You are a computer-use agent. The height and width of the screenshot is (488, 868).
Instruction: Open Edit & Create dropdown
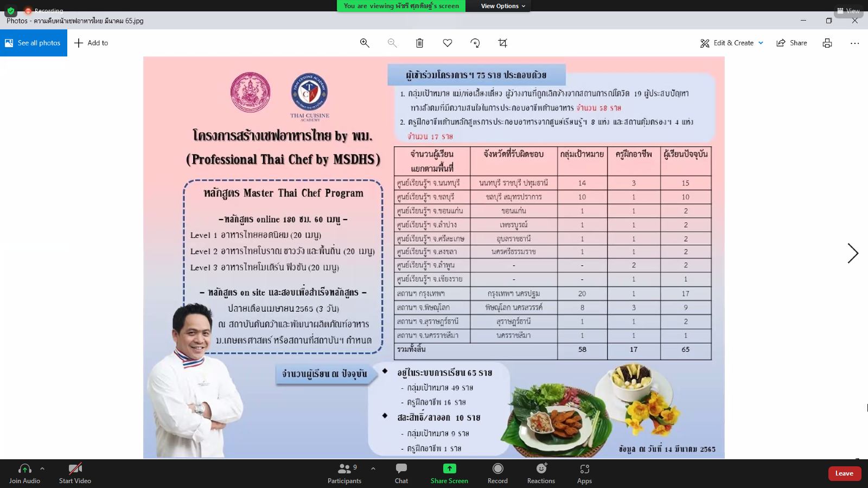click(x=732, y=43)
